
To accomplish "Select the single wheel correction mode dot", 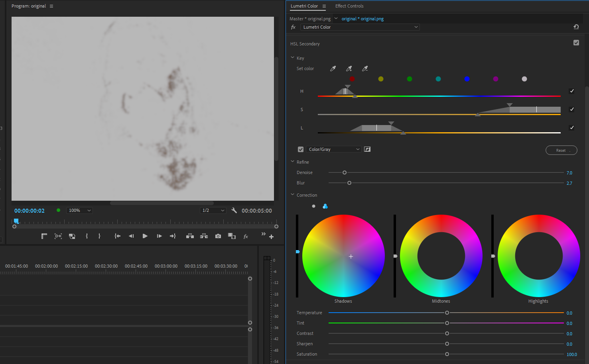I will click(x=314, y=206).
